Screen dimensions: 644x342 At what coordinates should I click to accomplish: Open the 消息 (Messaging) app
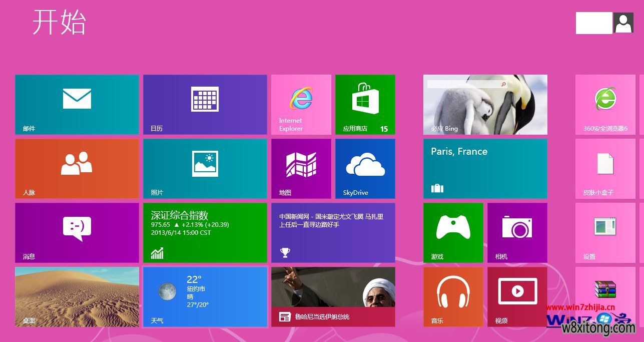pos(77,232)
